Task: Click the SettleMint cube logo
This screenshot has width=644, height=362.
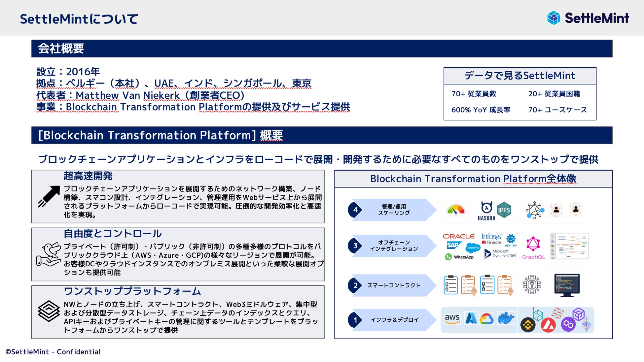Action: (554, 18)
